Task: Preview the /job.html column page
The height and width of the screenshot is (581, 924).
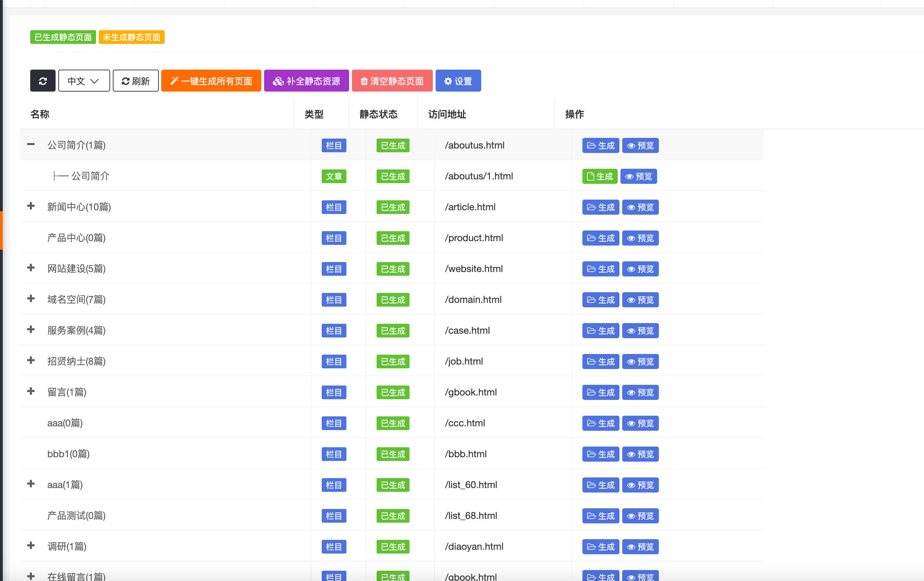Action: point(640,361)
